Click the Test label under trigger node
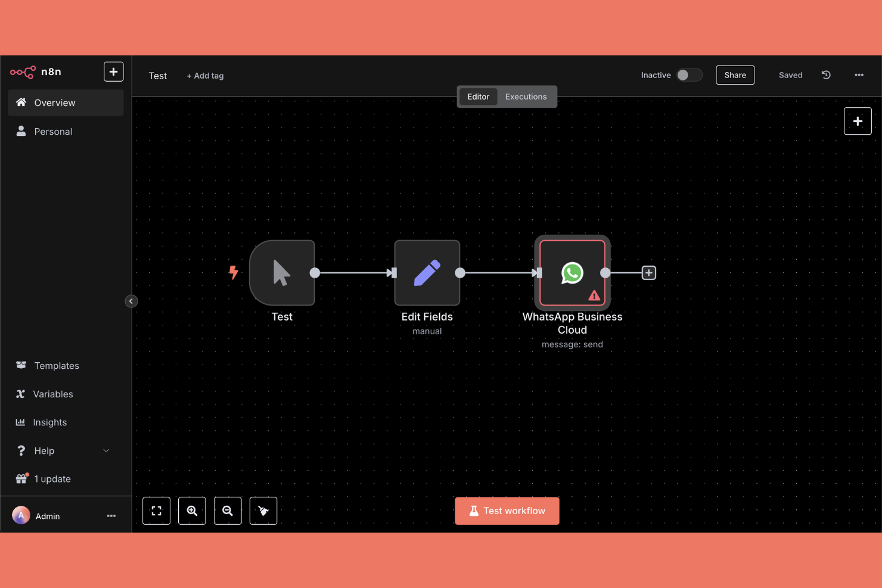 point(282,317)
